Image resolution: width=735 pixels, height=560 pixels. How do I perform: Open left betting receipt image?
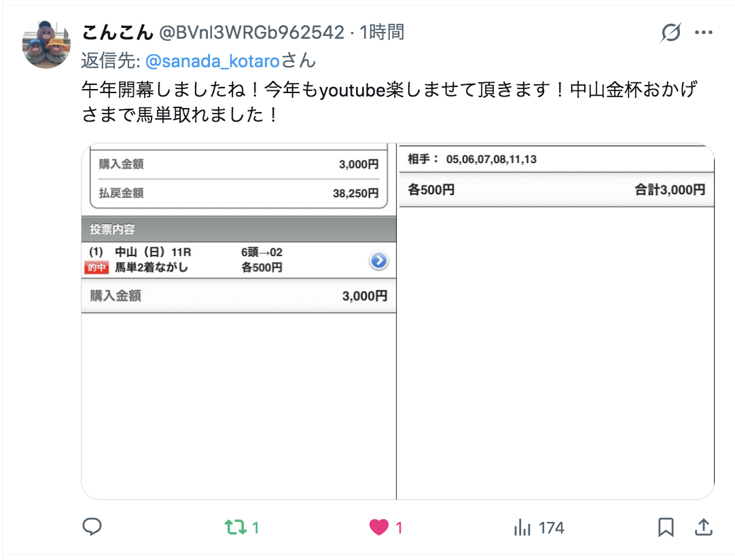238,321
